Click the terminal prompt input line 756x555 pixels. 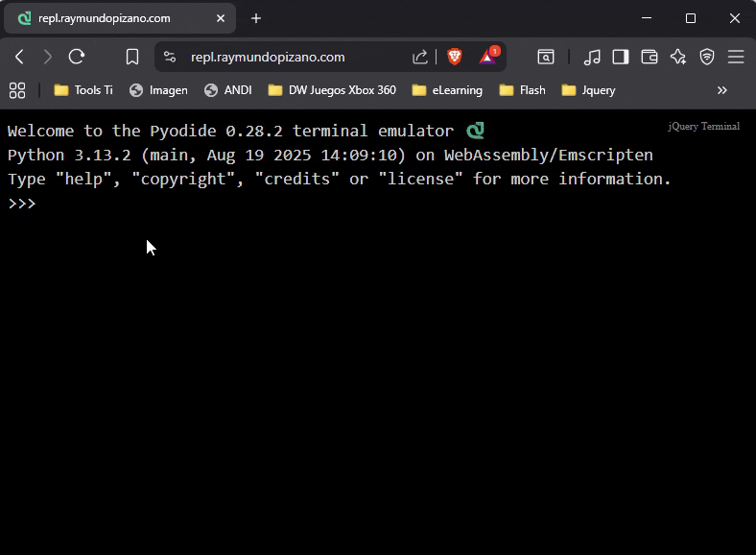click(192, 204)
